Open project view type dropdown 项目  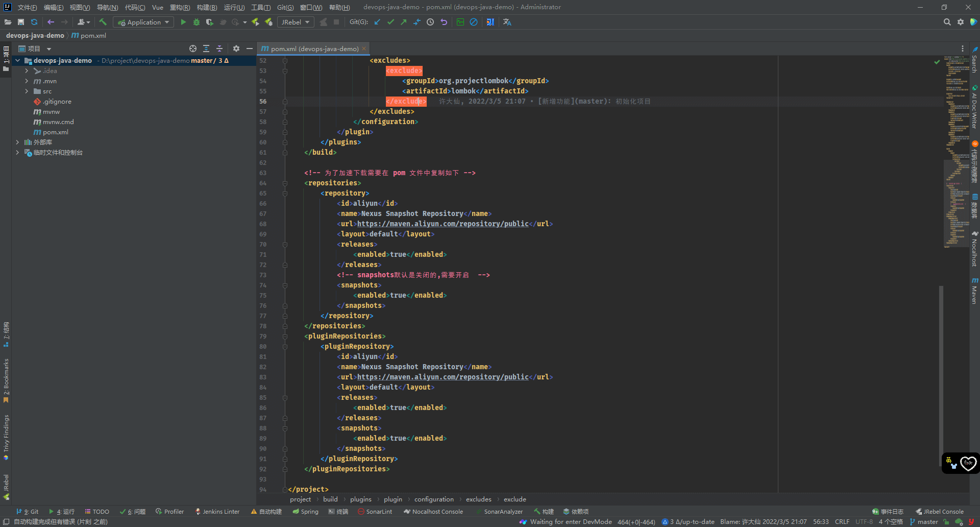coord(35,49)
